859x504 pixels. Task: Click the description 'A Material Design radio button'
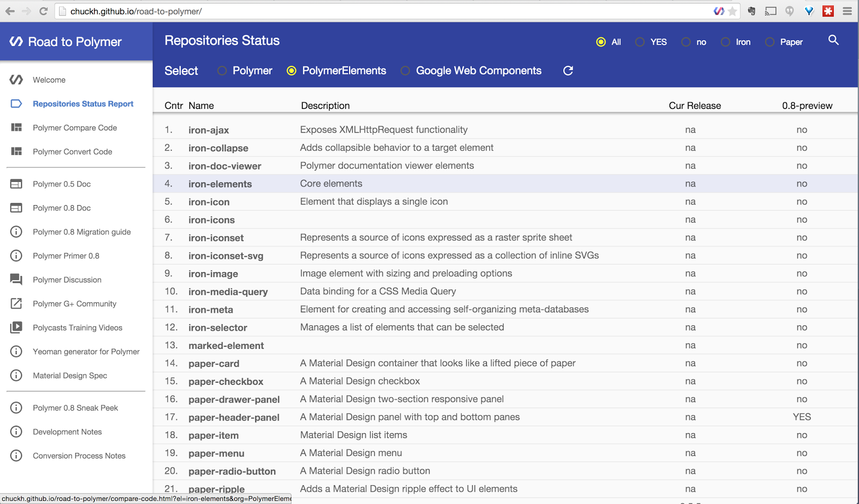pyautogui.click(x=365, y=471)
